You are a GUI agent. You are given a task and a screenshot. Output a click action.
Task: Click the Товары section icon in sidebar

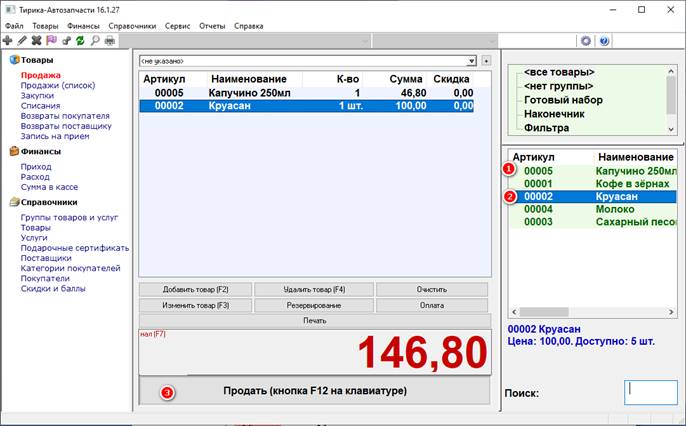pos(14,60)
